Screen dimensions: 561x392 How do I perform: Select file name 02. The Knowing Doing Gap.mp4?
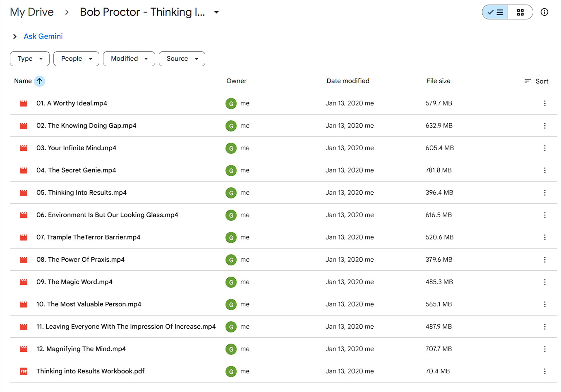pos(86,126)
